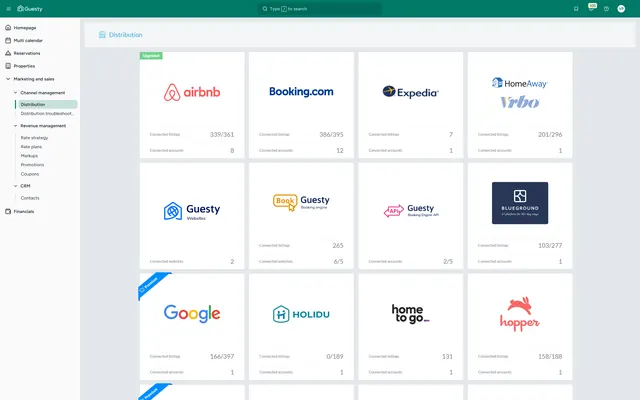This screenshot has width=640, height=400.
Task: Open Properties from the sidebar
Action: [x=24, y=66]
